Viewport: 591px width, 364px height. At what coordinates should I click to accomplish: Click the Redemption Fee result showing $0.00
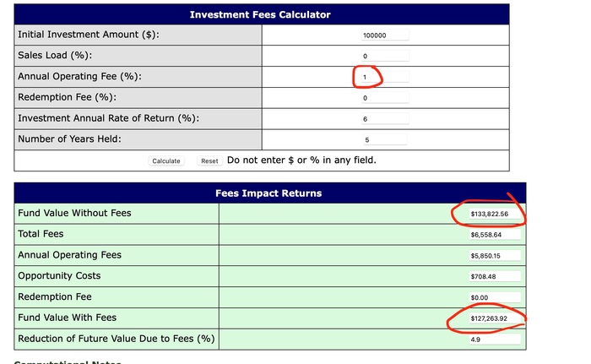click(x=494, y=297)
